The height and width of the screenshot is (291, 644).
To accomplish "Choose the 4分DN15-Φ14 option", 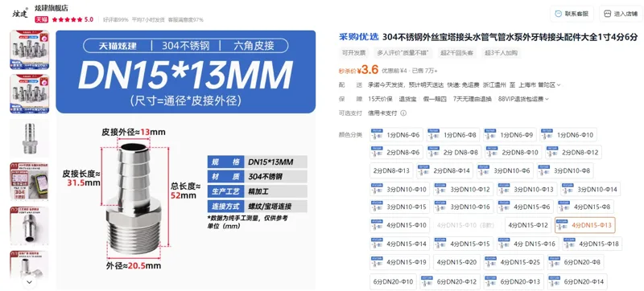I will pos(399,244).
